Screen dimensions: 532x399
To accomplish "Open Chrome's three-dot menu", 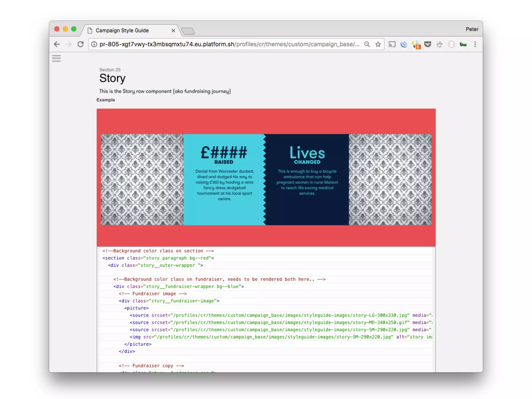I will tap(475, 44).
